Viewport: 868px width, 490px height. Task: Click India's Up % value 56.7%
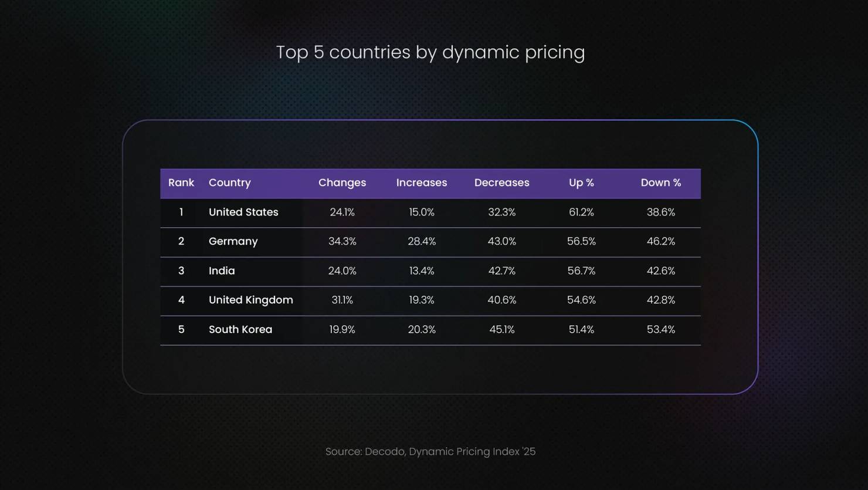(x=581, y=271)
